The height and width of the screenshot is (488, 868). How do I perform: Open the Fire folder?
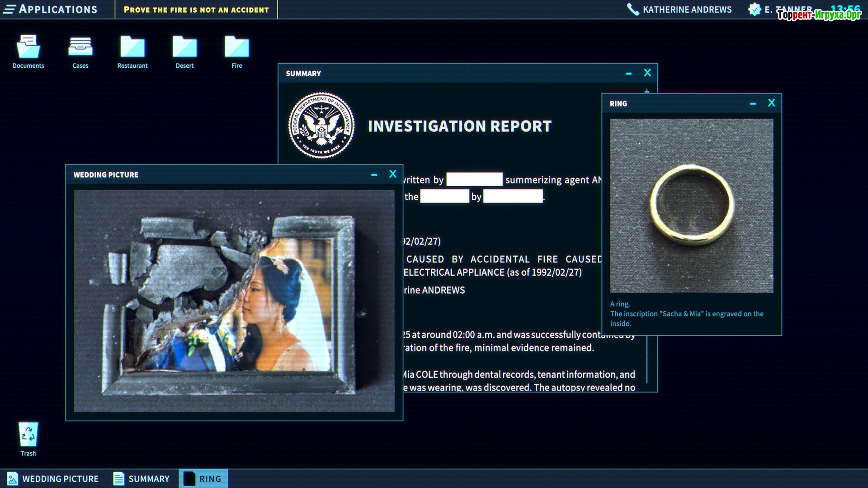(236, 47)
